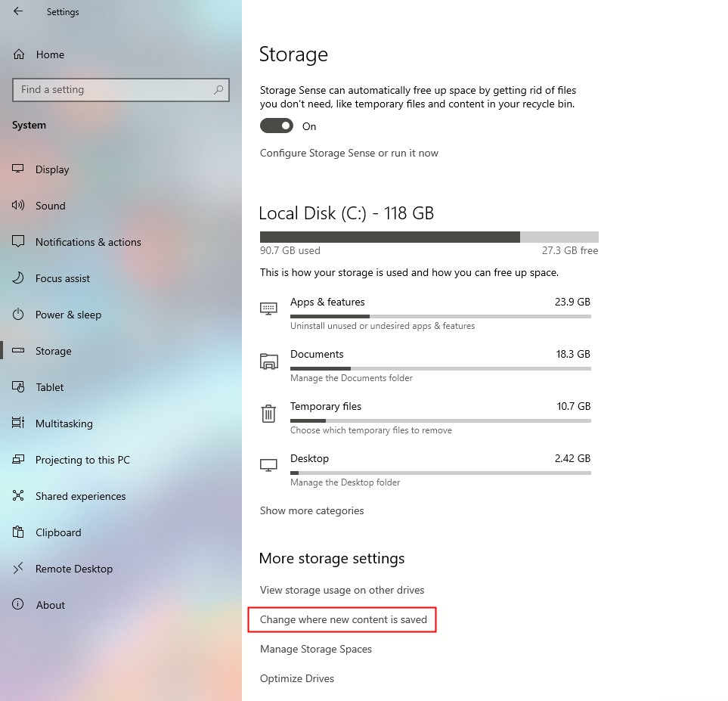Click the Home house icon
Viewport: 728px width, 701px height.
pos(19,54)
